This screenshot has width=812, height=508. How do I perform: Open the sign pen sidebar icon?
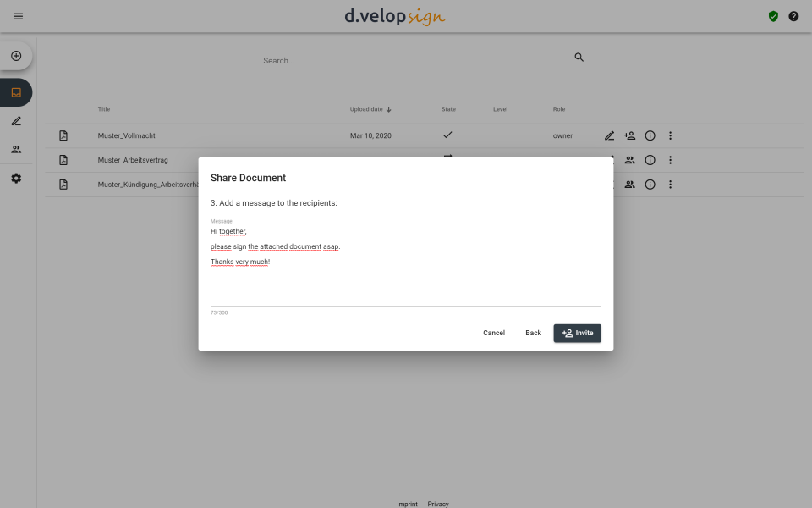click(16, 121)
